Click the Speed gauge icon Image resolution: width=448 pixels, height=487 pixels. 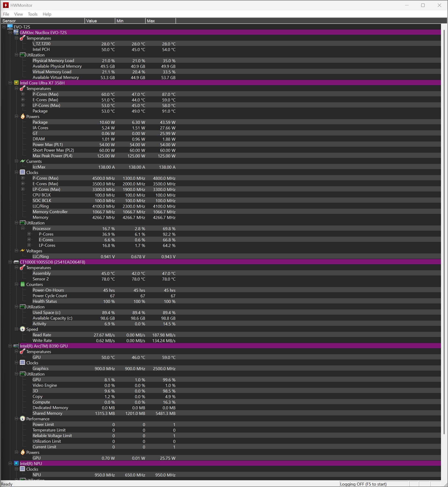[23, 329]
